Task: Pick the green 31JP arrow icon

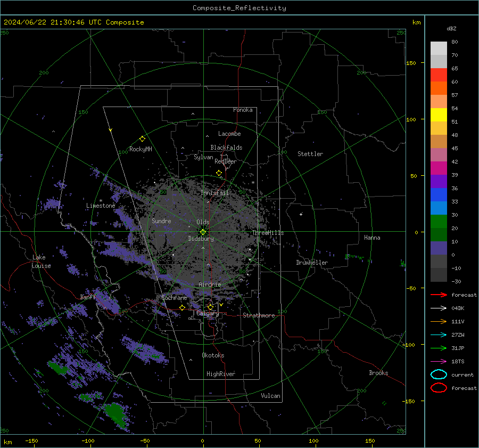Action: point(439,348)
